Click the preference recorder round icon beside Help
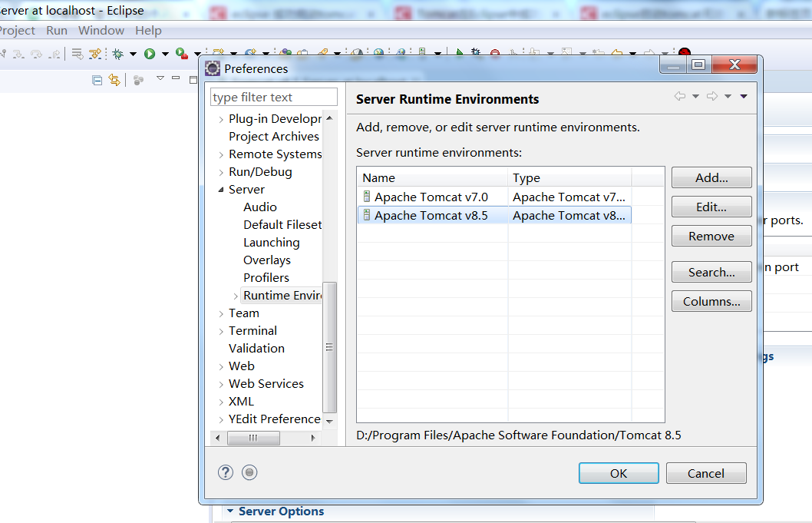 pyautogui.click(x=249, y=472)
